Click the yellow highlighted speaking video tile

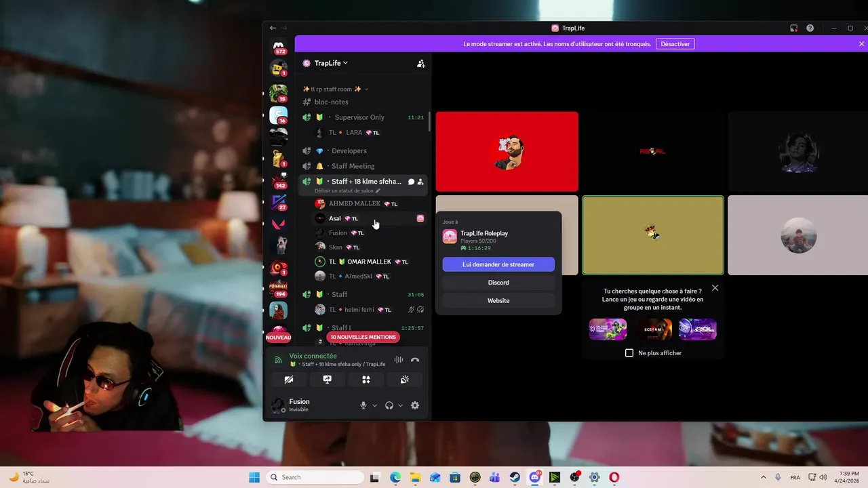[653, 235]
